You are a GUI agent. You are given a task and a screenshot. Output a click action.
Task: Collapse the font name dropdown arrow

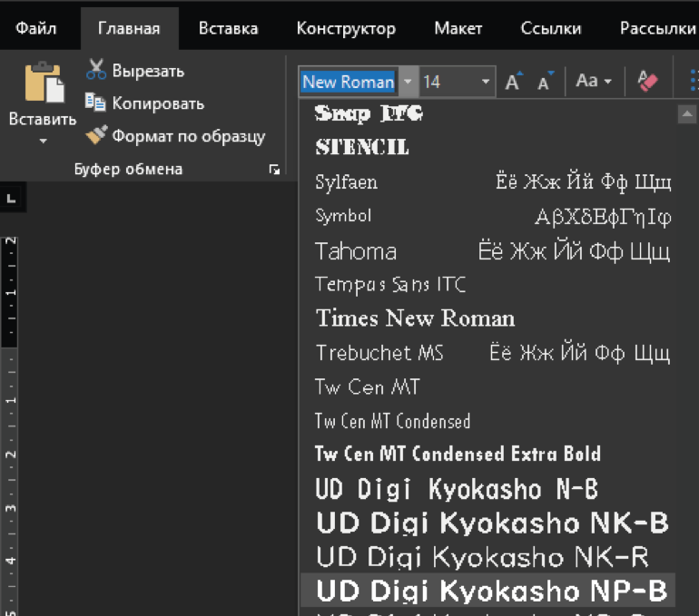pos(408,82)
